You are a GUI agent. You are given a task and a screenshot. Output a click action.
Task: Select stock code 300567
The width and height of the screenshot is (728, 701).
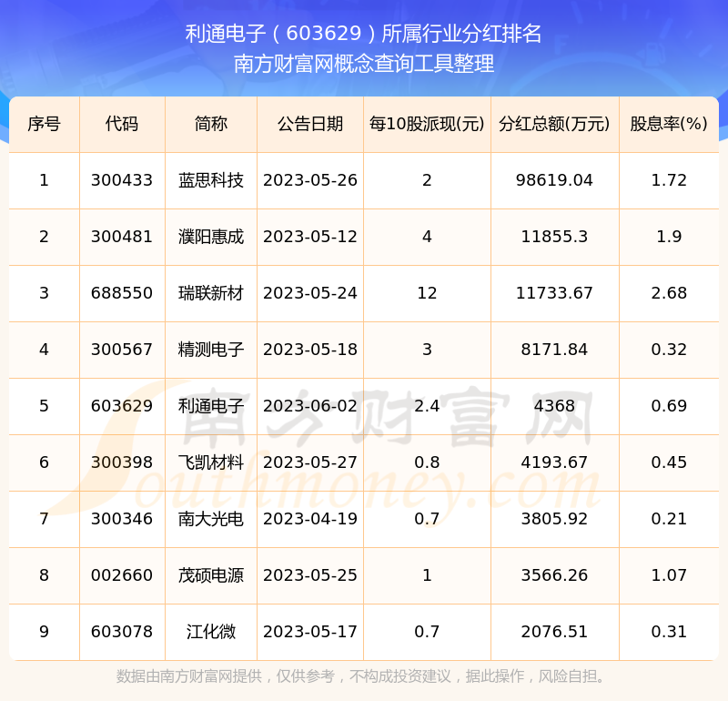click(x=122, y=350)
